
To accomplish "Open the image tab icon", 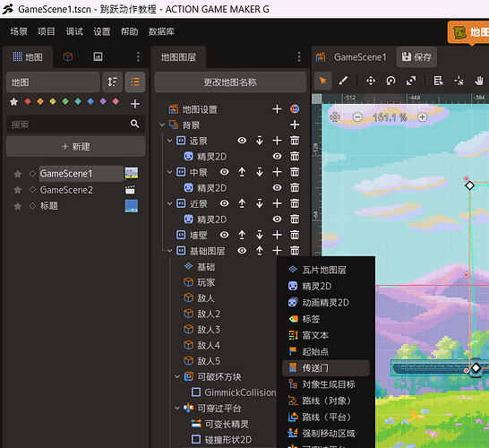I will [x=98, y=56].
